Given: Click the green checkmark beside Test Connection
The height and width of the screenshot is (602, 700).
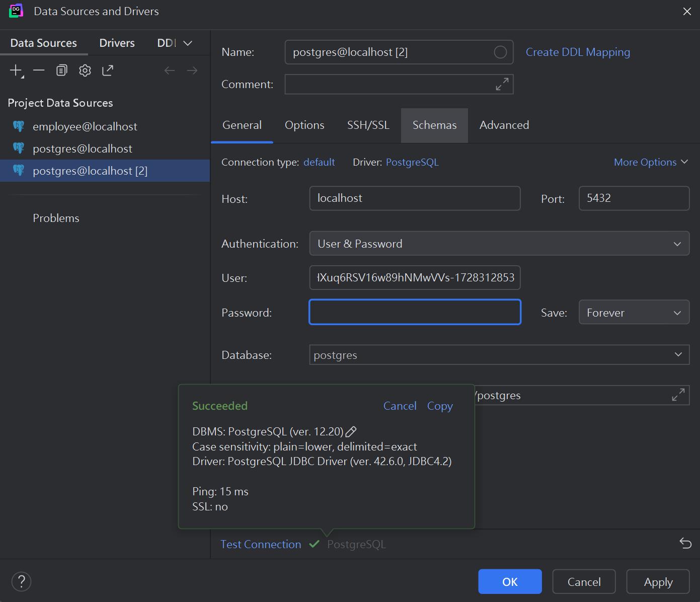Looking at the screenshot, I should (315, 544).
